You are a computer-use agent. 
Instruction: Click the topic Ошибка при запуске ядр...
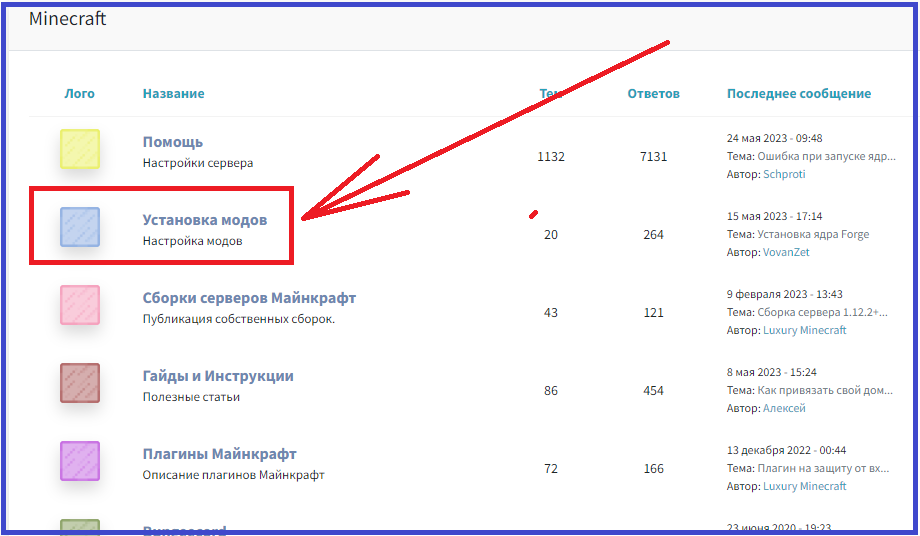tap(826, 157)
